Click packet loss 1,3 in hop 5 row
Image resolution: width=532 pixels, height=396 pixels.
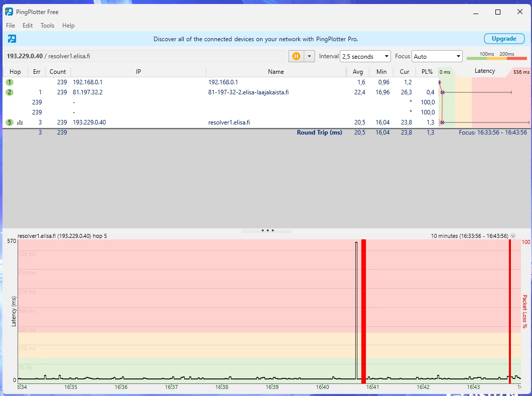(x=431, y=122)
